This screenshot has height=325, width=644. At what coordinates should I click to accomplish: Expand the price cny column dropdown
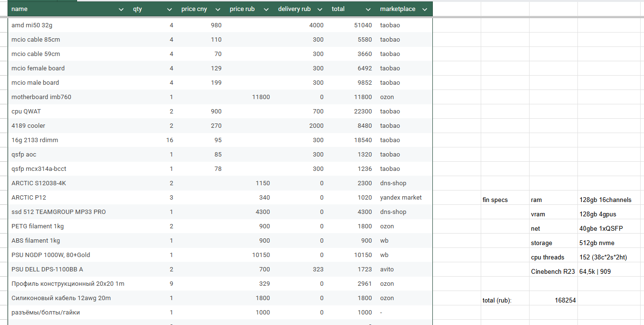pos(218,10)
